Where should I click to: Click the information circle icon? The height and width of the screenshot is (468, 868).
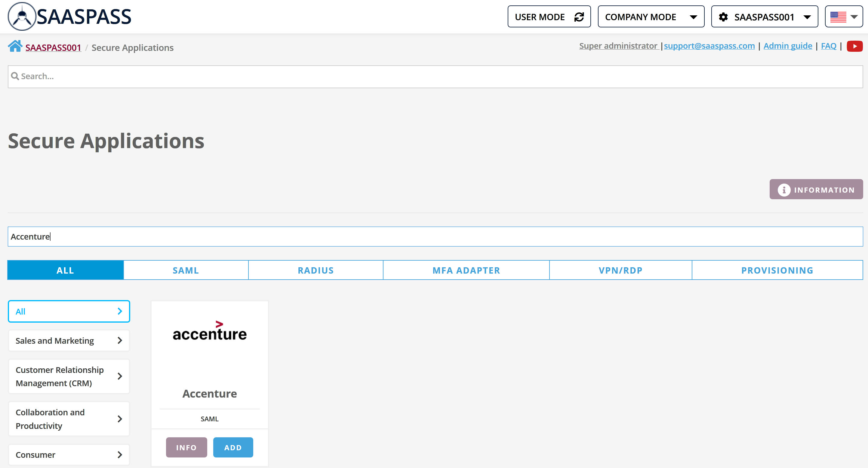[784, 190]
